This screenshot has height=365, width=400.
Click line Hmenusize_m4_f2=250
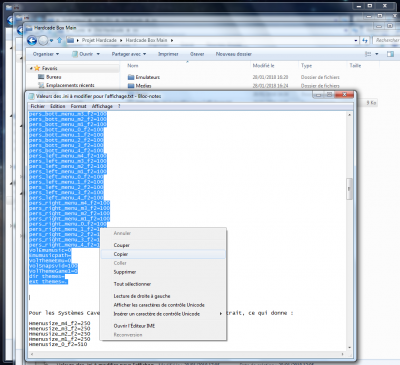pyautogui.click(x=60, y=323)
